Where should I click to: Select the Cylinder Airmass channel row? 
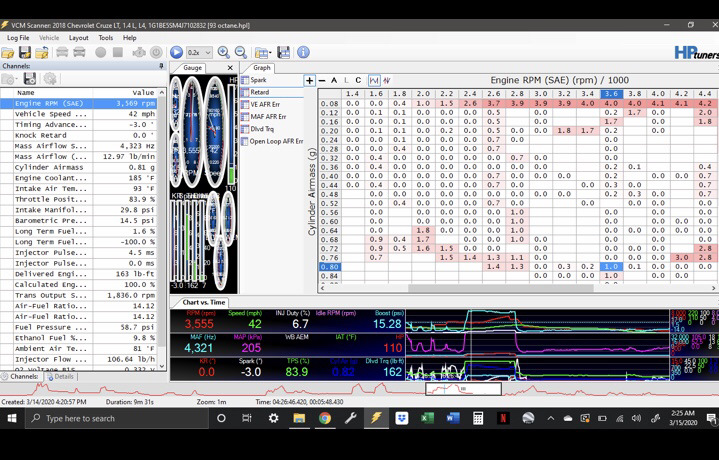pyautogui.click(x=79, y=167)
